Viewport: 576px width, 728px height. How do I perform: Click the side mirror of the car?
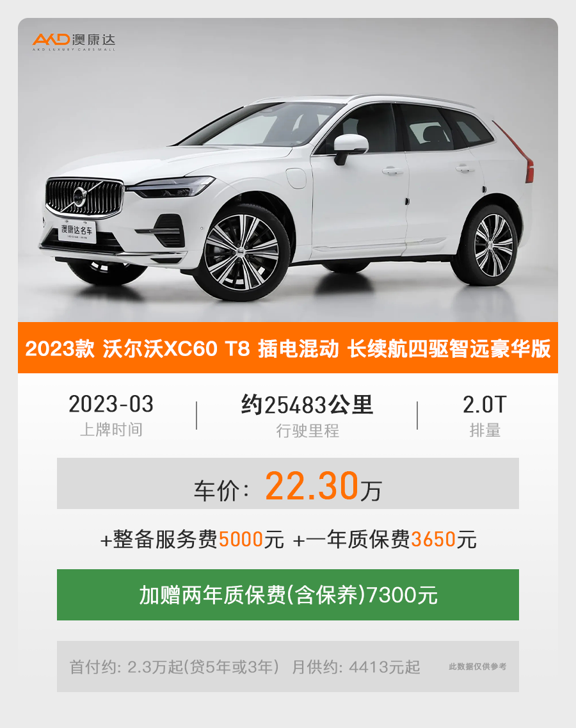[351, 148]
